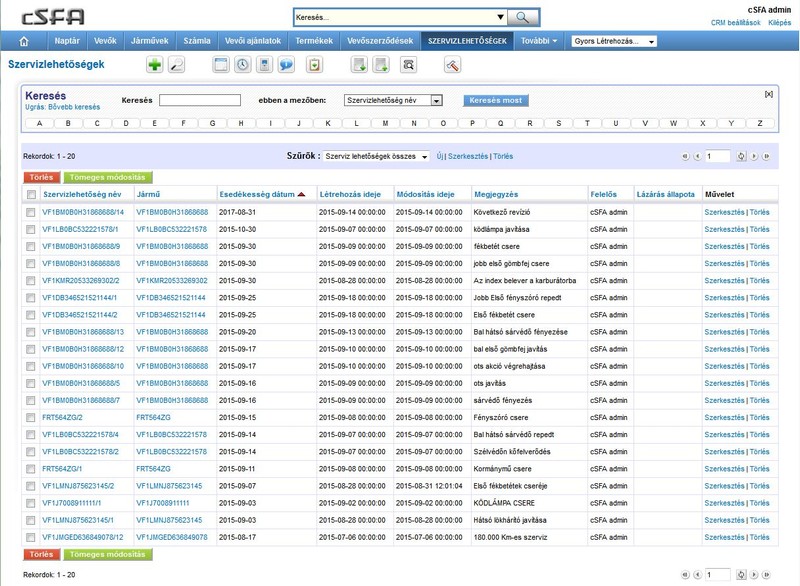Screen dimensions: 800x586
Task: Open the Vevőszerződések tab
Action: point(380,41)
